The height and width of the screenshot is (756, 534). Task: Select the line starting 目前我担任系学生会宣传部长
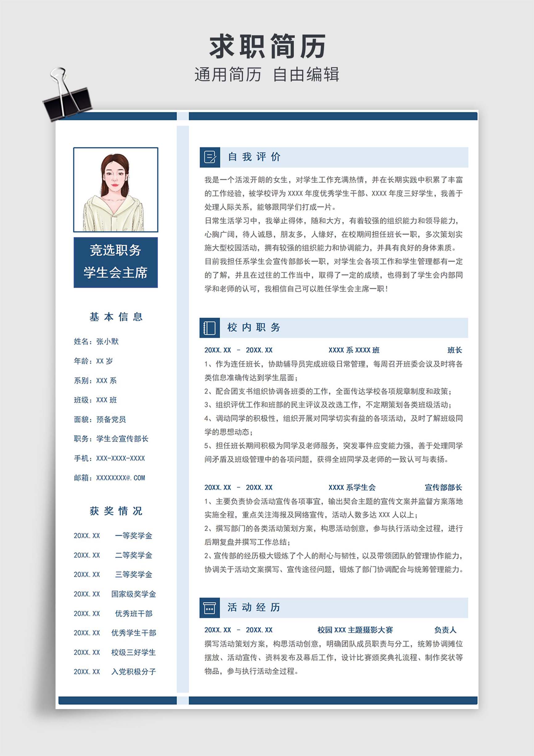point(334,261)
